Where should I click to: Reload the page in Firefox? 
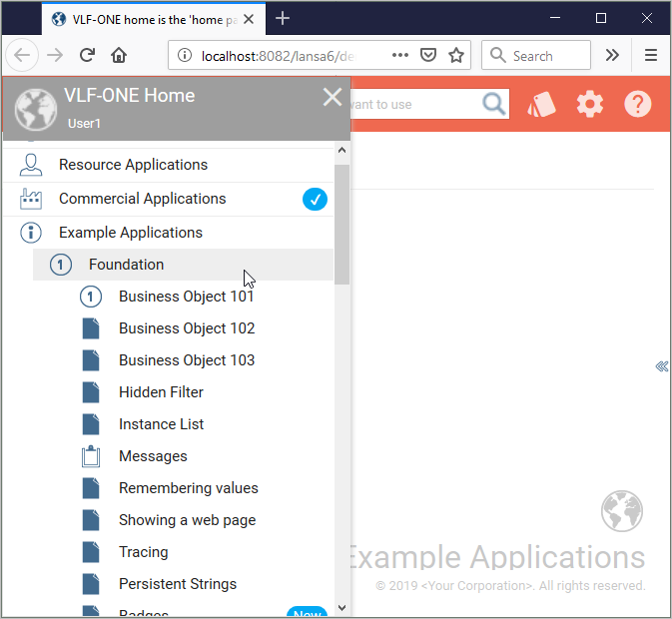pyautogui.click(x=87, y=56)
